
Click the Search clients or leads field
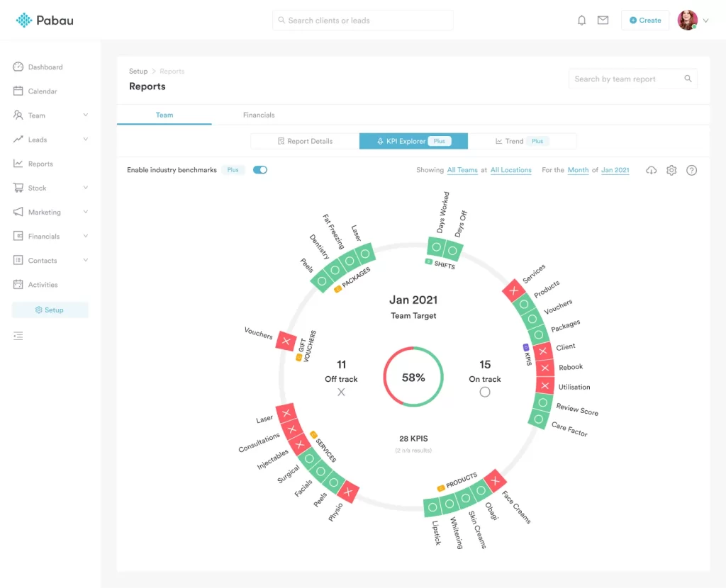(362, 21)
